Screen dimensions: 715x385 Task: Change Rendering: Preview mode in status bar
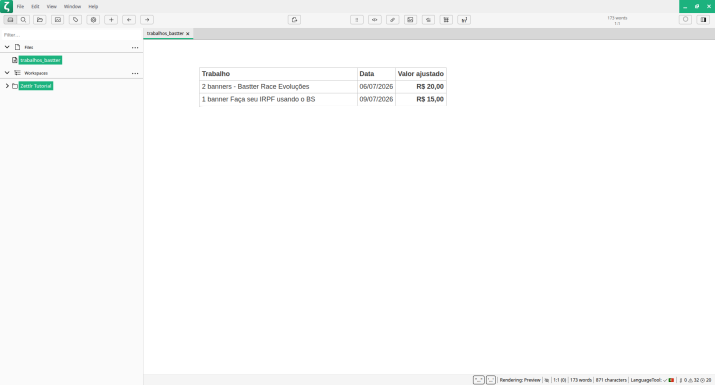point(520,380)
